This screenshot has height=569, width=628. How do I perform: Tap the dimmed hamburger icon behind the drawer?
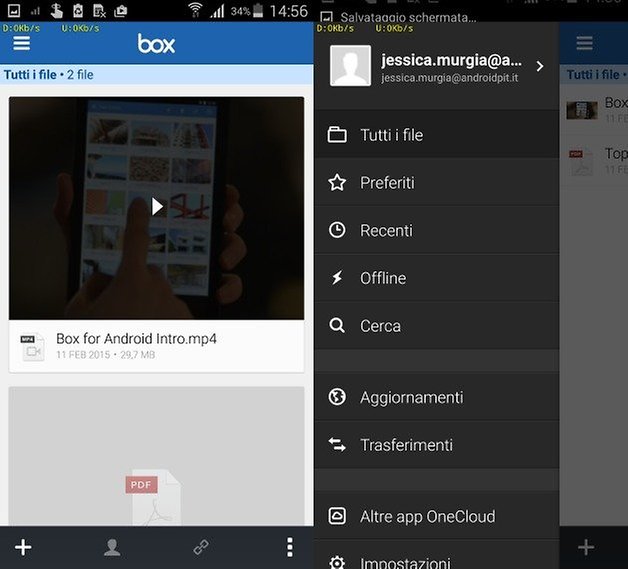(585, 43)
